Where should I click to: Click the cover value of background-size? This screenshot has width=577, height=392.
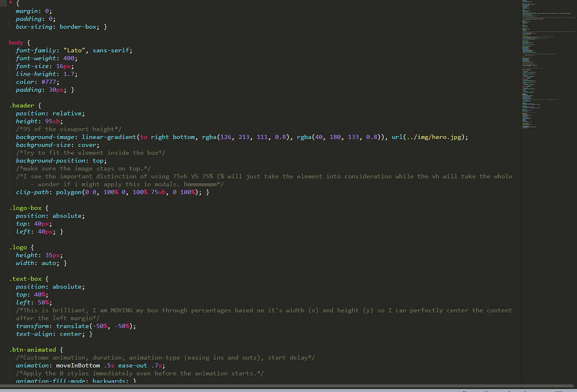[88, 144]
